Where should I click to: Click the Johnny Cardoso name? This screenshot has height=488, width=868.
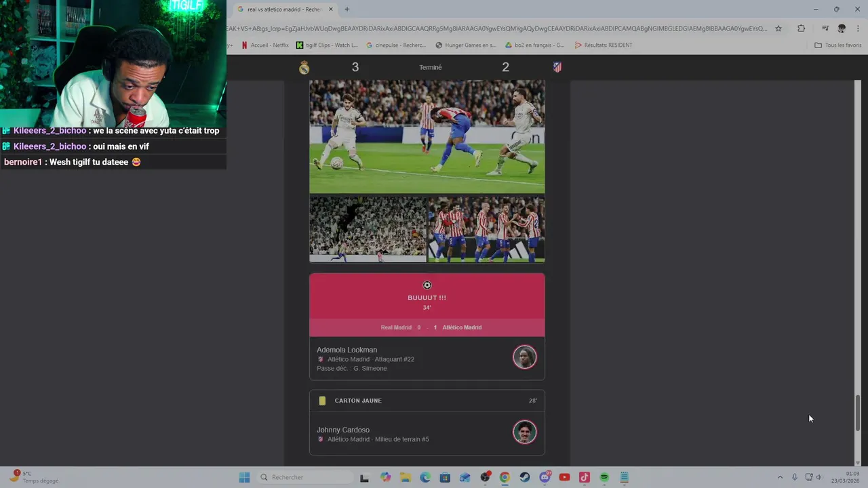point(343,430)
